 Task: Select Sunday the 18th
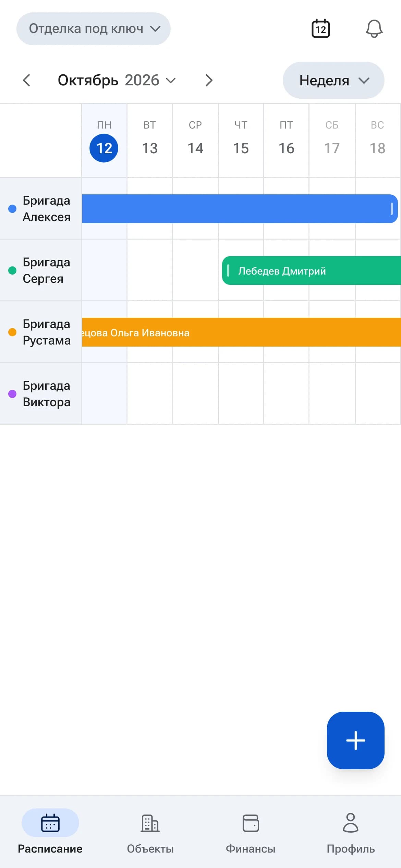[377, 141]
